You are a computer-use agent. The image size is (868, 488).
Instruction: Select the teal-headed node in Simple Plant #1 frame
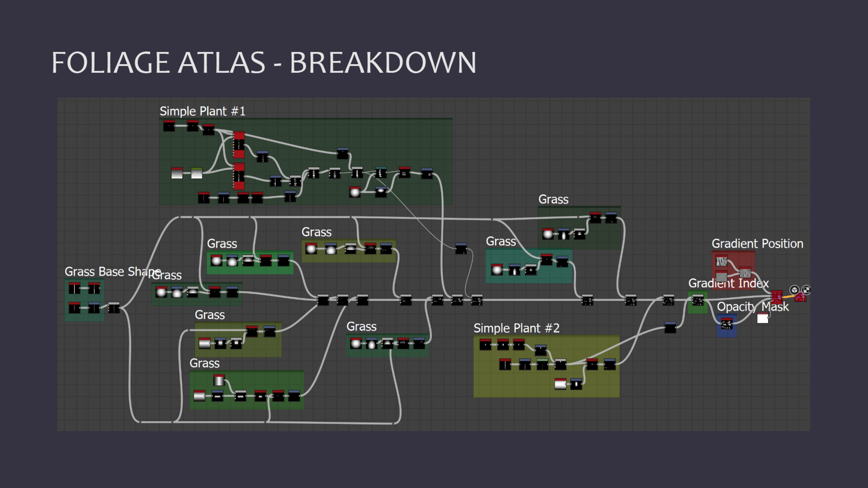(380, 172)
